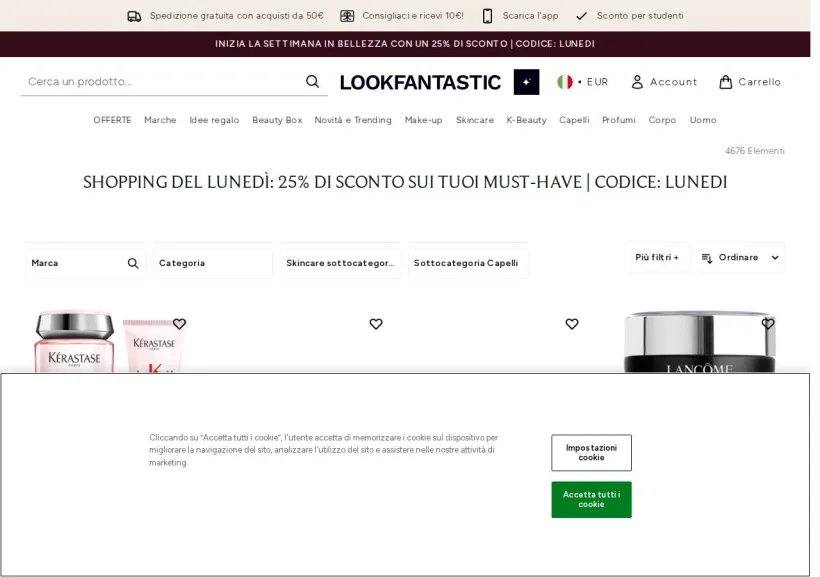Click the phone icon by Scarica l'app
The height and width of the screenshot is (577, 820).
click(487, 16)
